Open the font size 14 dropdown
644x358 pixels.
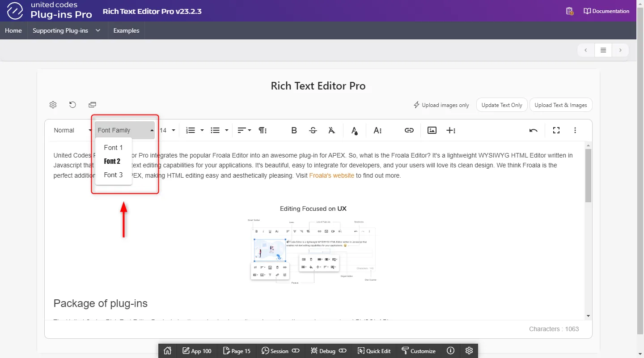click(168, 130)
